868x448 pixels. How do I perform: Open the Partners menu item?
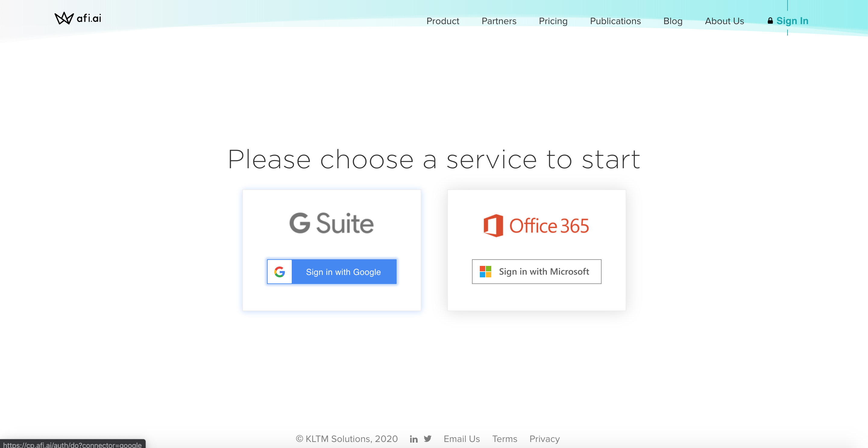pos(499,21)
